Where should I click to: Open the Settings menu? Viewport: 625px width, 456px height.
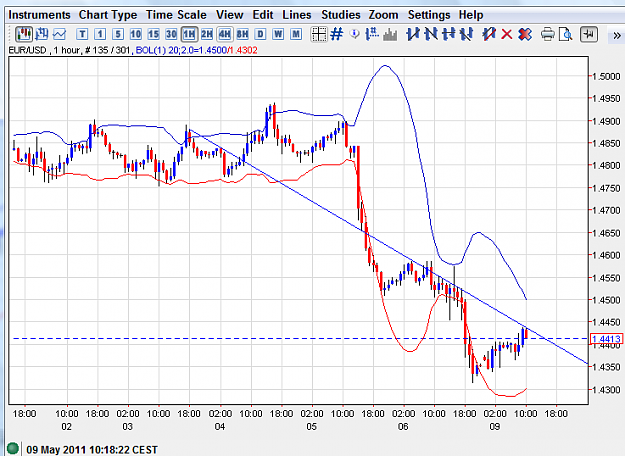point(429,15)
